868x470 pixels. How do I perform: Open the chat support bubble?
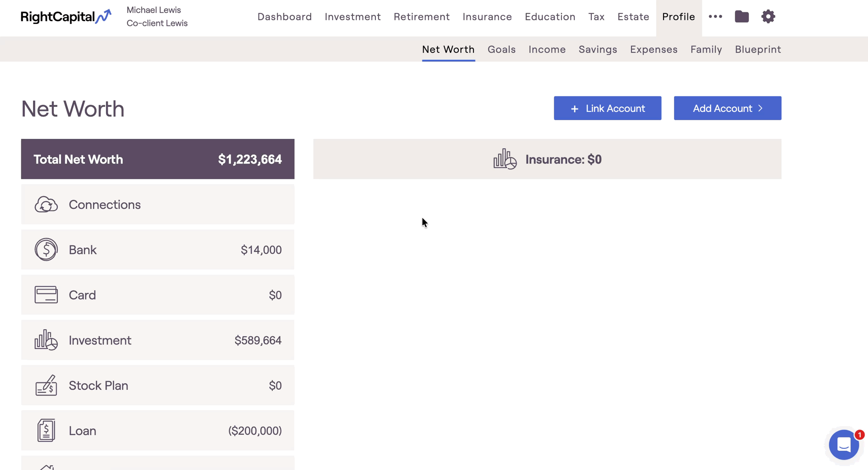(x=844, y=444)
